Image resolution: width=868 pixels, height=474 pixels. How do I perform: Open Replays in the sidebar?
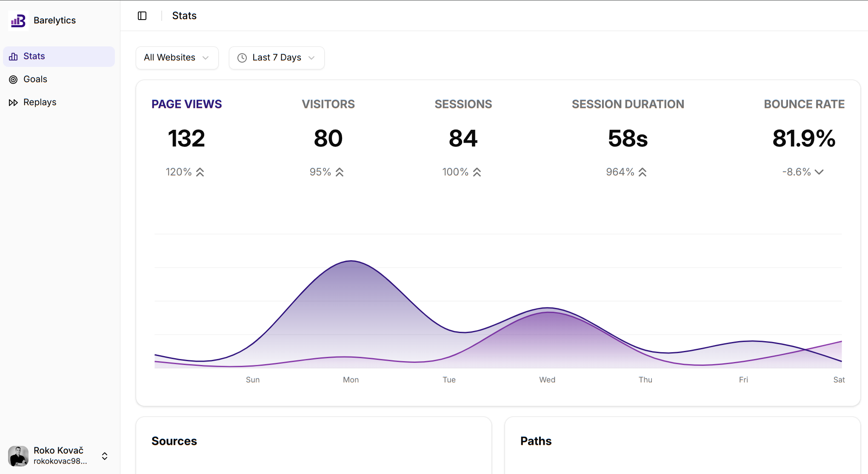pos(40,102)
